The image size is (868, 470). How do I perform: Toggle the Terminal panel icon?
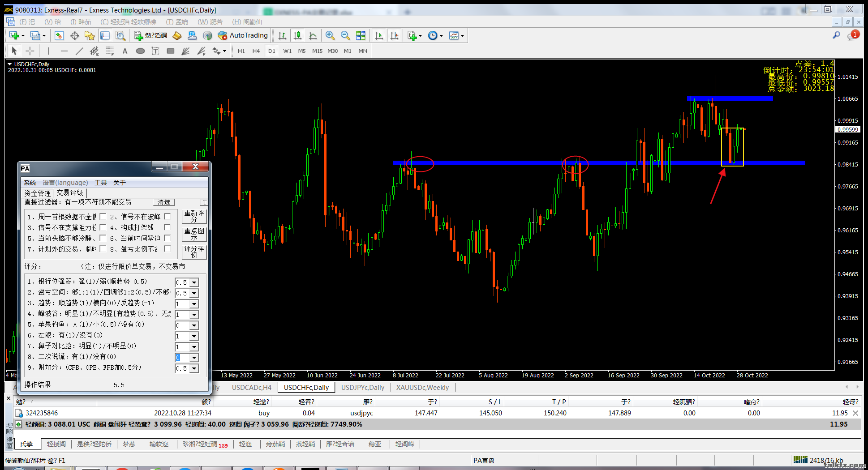tap(105, 35)
